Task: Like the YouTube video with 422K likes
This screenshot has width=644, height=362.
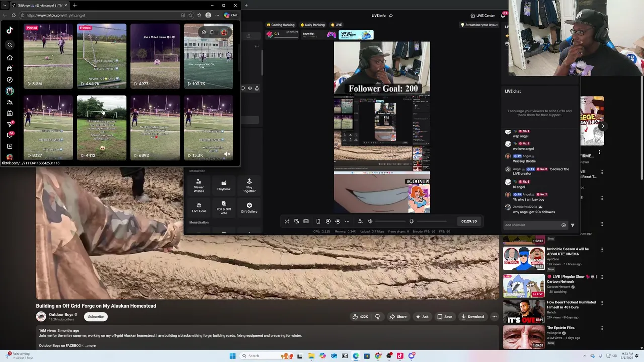Action: tap(360, 317)
